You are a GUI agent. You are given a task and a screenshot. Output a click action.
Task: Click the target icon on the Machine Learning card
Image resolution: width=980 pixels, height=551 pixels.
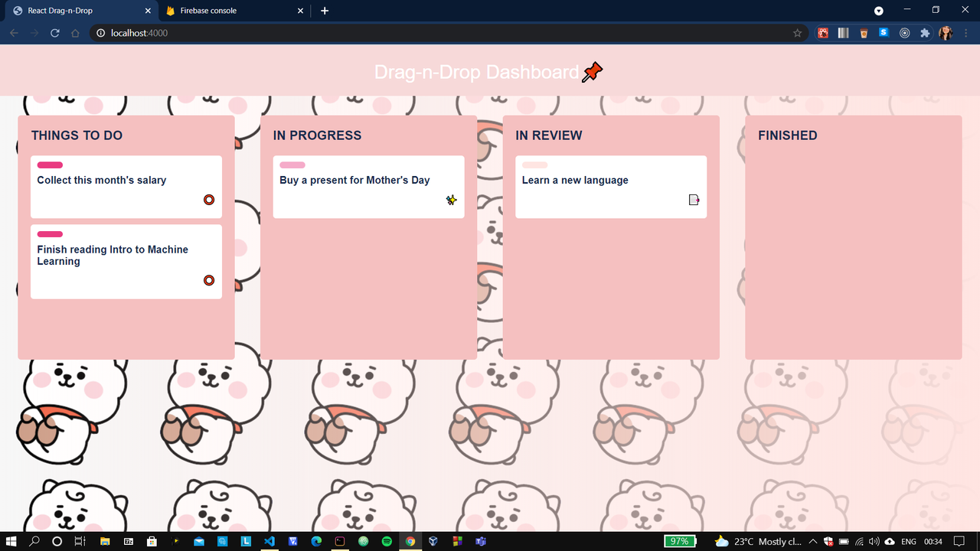coord(208,280)
